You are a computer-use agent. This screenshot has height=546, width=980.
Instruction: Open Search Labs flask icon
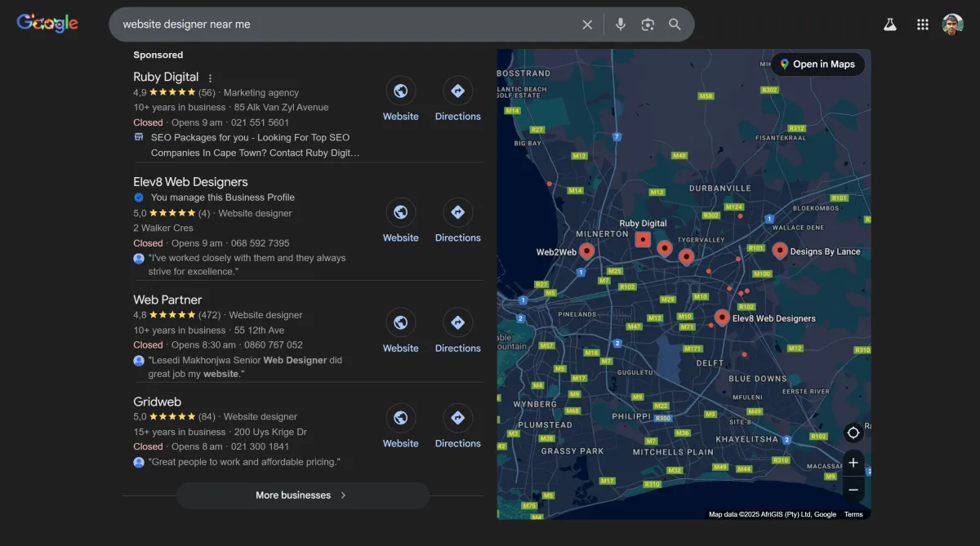(890, 24)
